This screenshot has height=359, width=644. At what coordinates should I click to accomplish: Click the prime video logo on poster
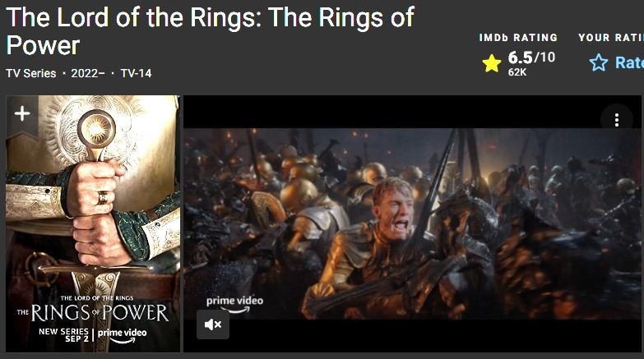point(122,336)
